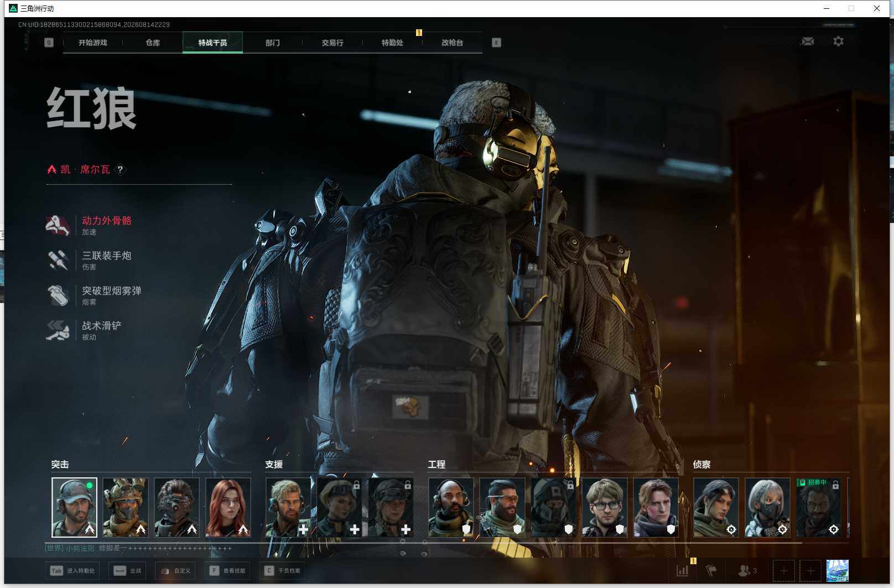
Task: Pick the locked support operator with braid
Action: [x=391, y=507]
